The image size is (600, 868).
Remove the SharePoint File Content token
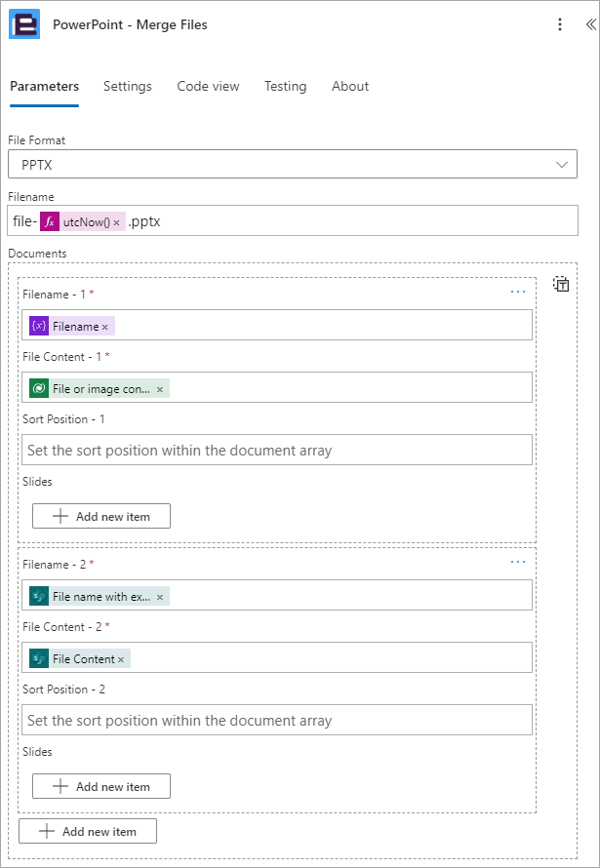(121, 660)
